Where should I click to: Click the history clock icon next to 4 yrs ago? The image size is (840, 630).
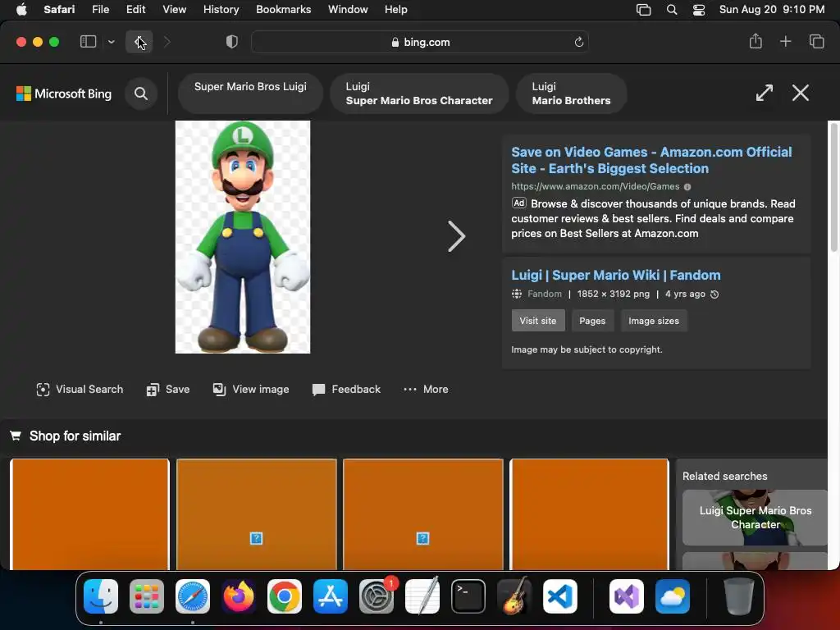pyautogui.click(x=714, y=294)
